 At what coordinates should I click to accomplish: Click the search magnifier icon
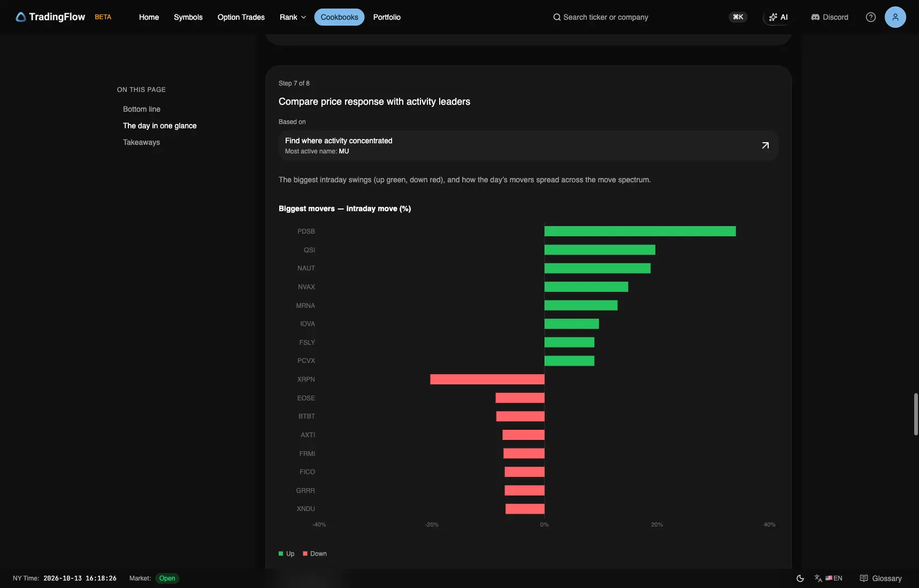click(557, 17)
